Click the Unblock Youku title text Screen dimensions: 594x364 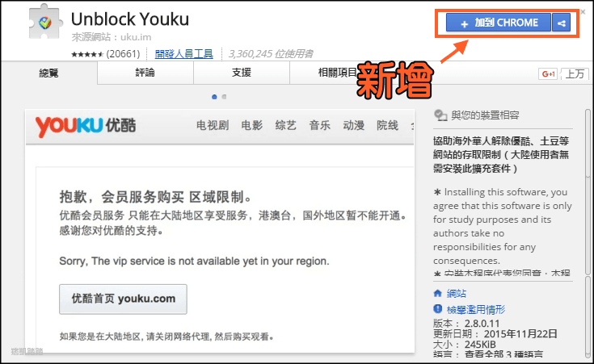point(130,19)
